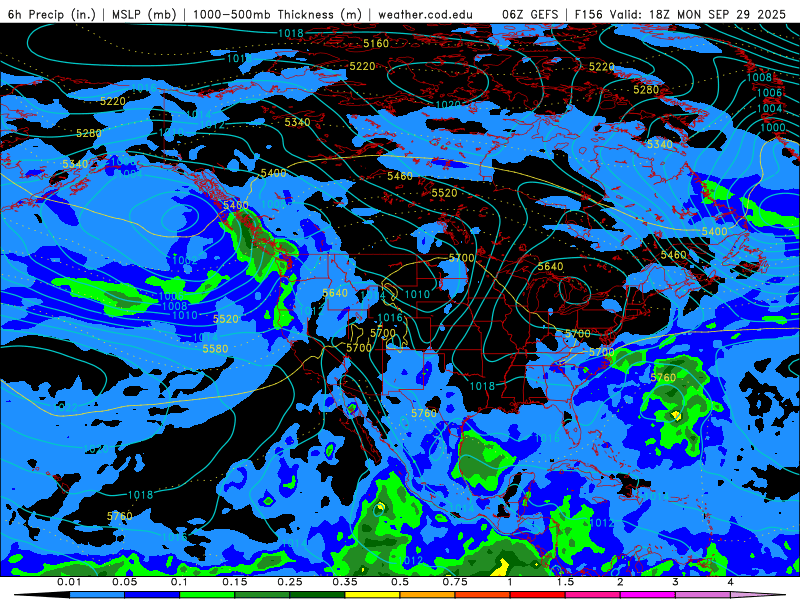Click the 'MSLP (mb)' header label
The image size is (800, 600).
(x=144, y=14)
